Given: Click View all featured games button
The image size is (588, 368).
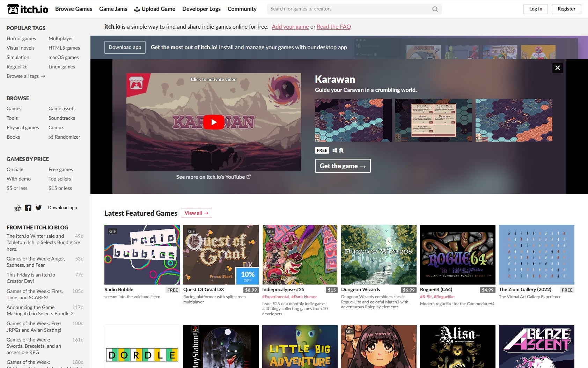Looking at the screenshot, I should (x=196, y=213).
